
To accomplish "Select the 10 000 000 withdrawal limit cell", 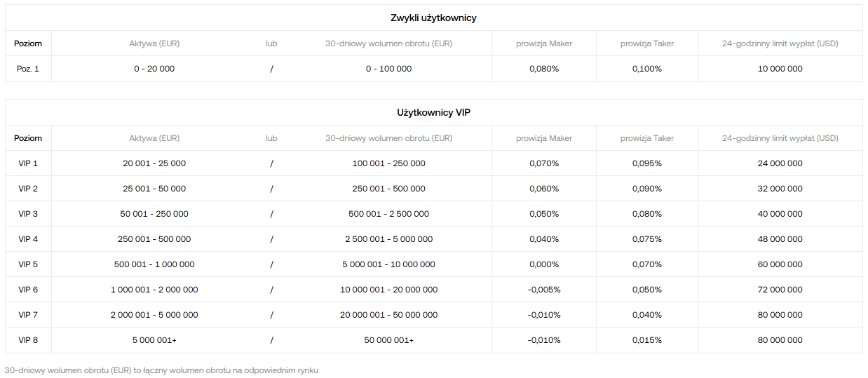I will (780, 69).
